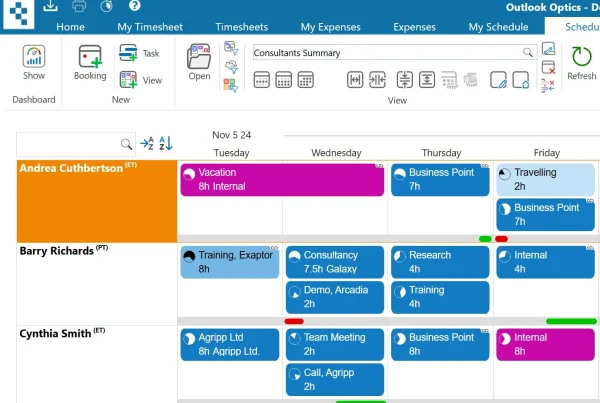The height and width of the screenshot is (403, 600).
Task: Click the print icon in title bar
Action: click(x=79, y=6)
